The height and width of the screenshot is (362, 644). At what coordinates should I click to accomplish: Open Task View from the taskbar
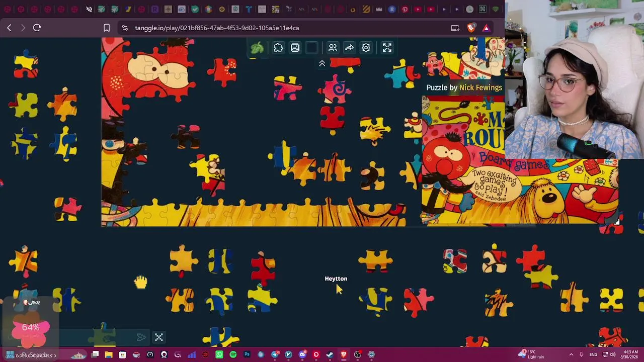(95, 354)
